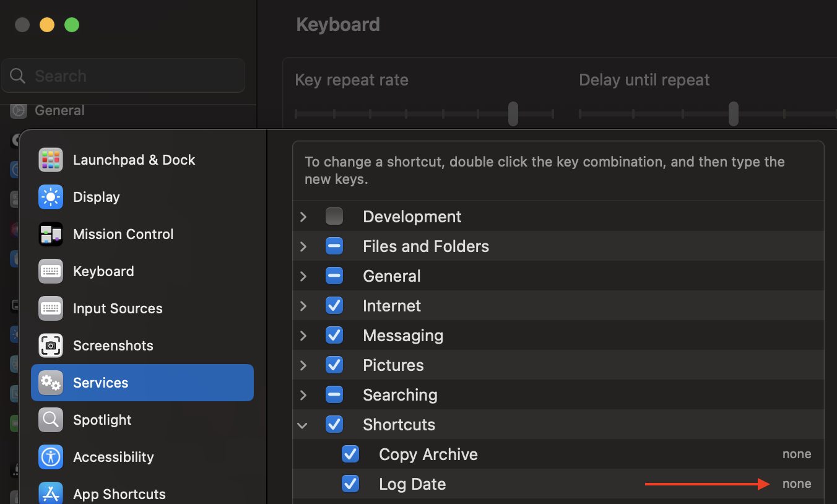
Task: Click the Launchpad & Dock icon
Action: [51, 160]
